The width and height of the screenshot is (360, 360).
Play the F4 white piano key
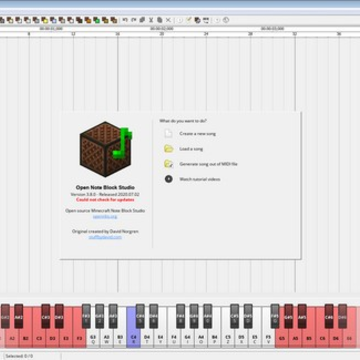pyautogui.click(x=174, y=337)
